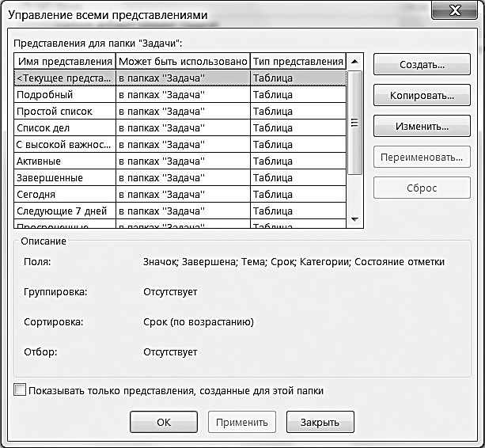Screen dimensions: 485x448
Task: Select the Список дел view
Action: tap(180, 127)
